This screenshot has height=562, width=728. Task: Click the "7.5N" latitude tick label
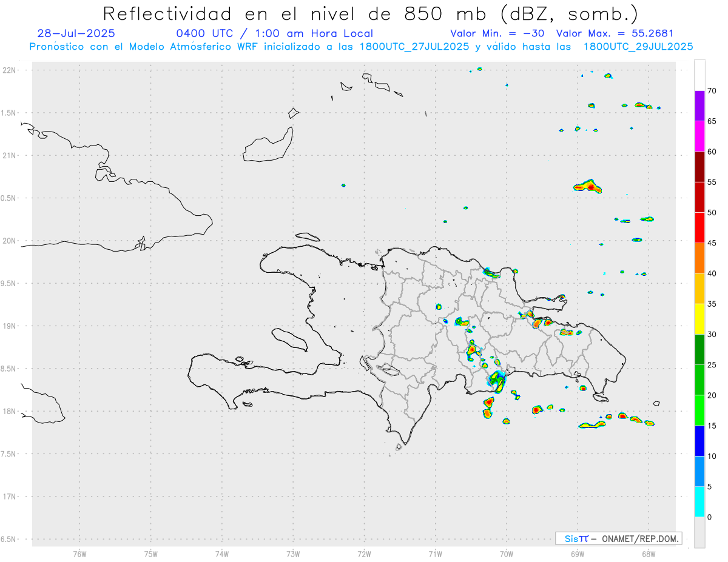click(9, 454)
